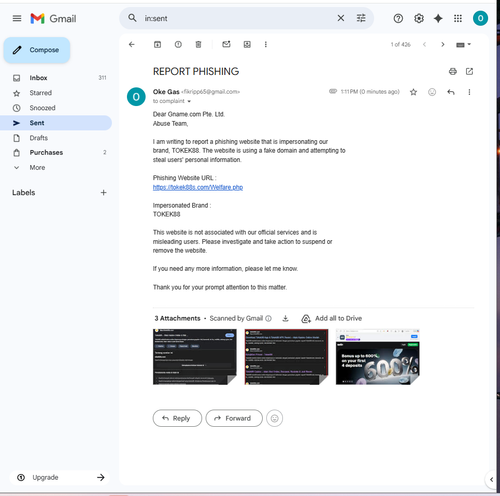Screen dimensions: 500x496
Task: Delete this conversation with trash icon
Action: 198,44
